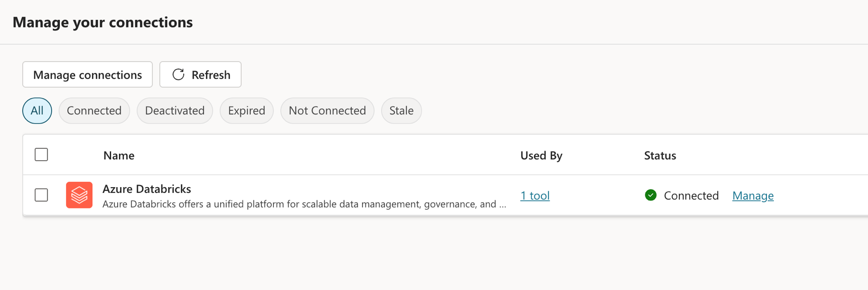Select the Azure Databricks connection name

pos(147,189)
